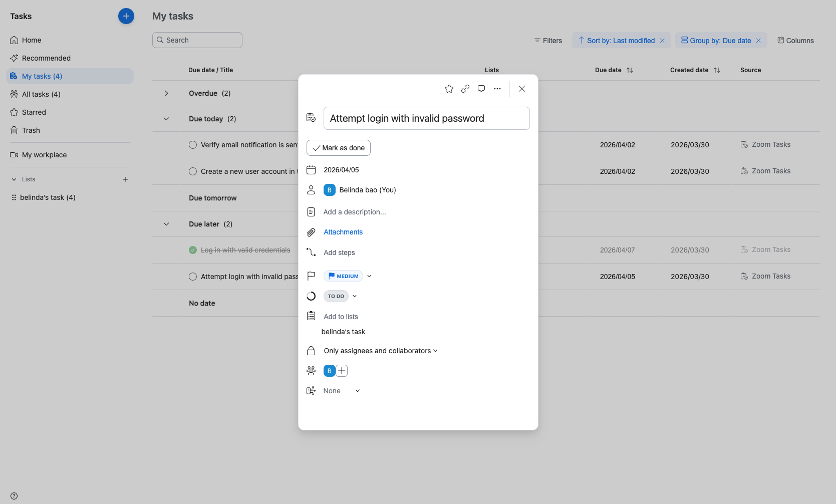Click the assignee person icon

(x=311, y=190)
